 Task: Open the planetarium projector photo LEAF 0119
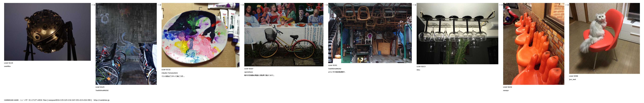click(x=47, y=32)
